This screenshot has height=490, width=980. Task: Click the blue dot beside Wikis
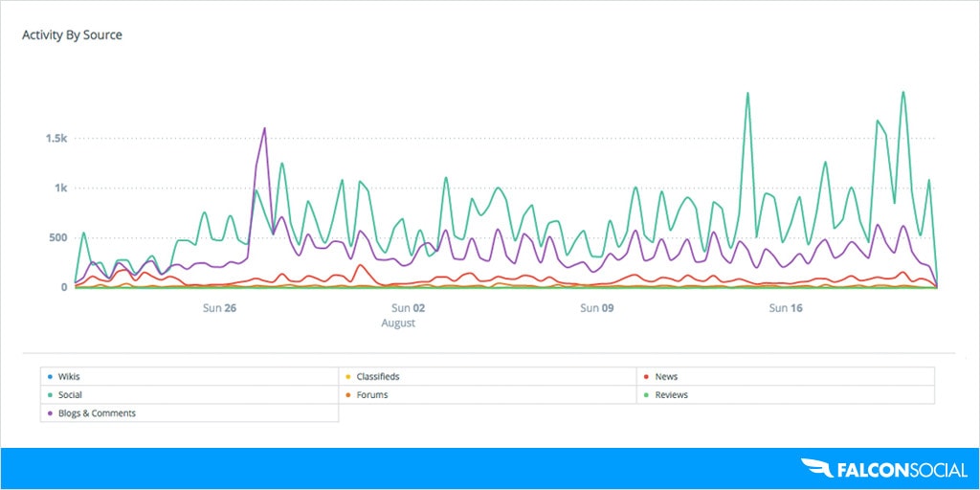(49, 377)
